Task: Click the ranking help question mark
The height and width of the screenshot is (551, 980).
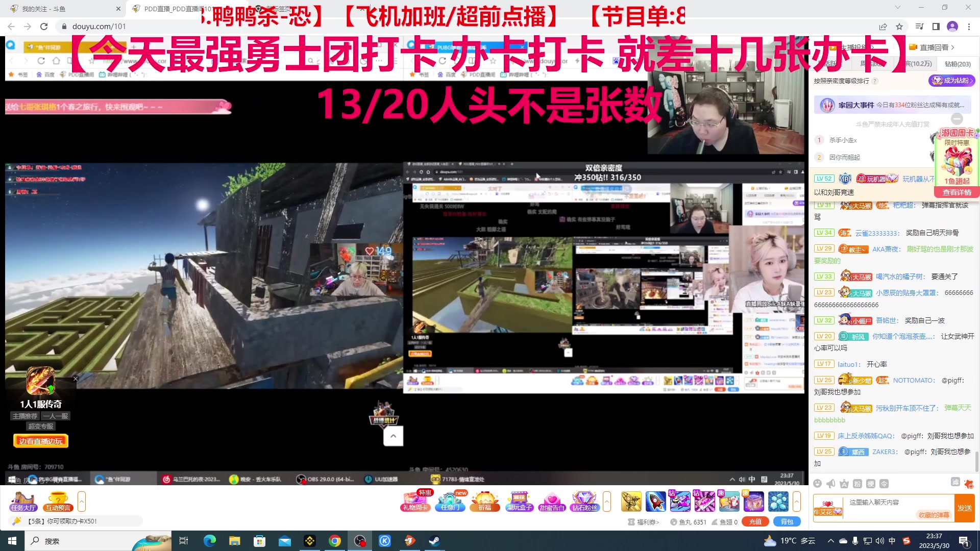Action: (875, 81)
